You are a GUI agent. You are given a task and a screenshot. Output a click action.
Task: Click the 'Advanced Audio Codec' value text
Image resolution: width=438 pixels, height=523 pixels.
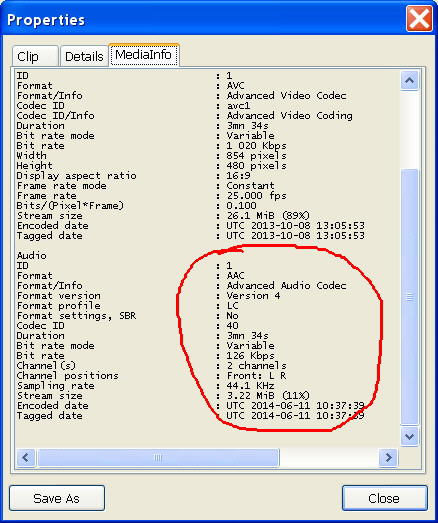coord(286,286)
